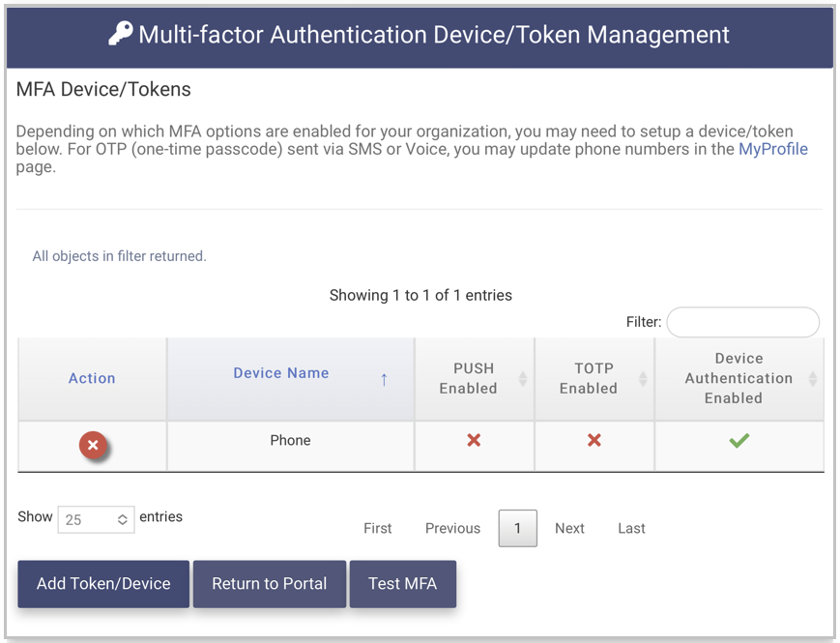Click Return to Portal button
Screen dimensions: 840x643
coord(270,584)
